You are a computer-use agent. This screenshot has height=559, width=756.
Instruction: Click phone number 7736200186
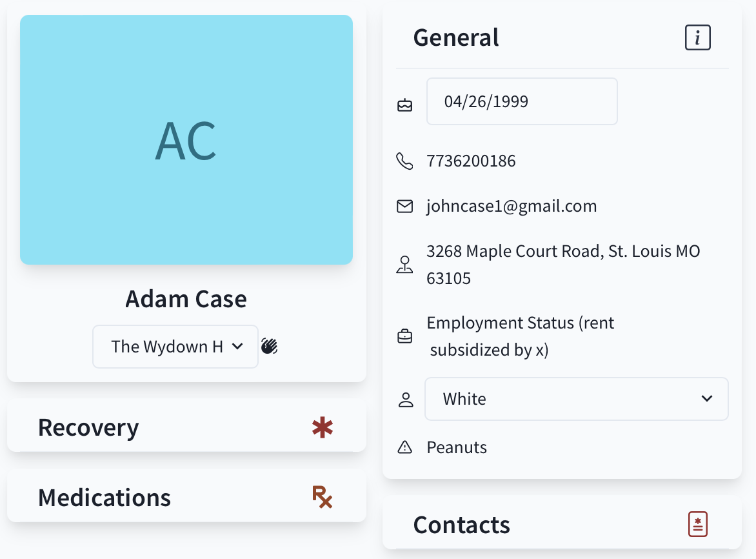(471, 161)
